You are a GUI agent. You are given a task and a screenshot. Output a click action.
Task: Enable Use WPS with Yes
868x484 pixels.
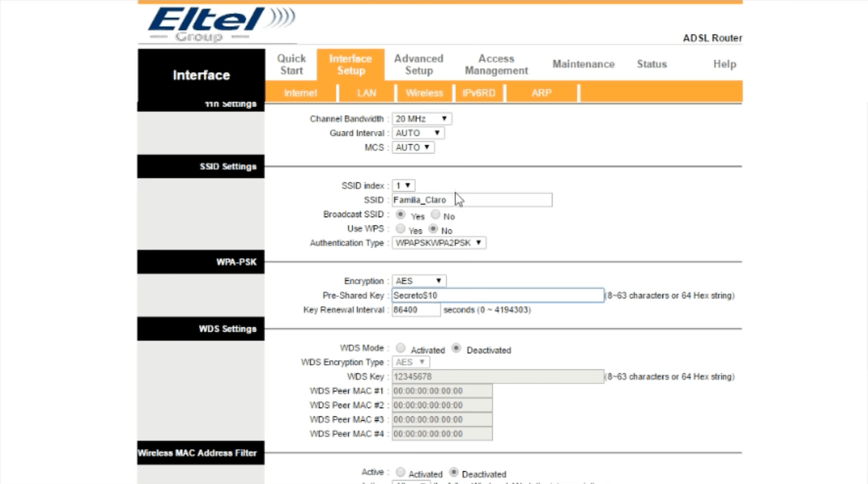click(x=400, y=229)
